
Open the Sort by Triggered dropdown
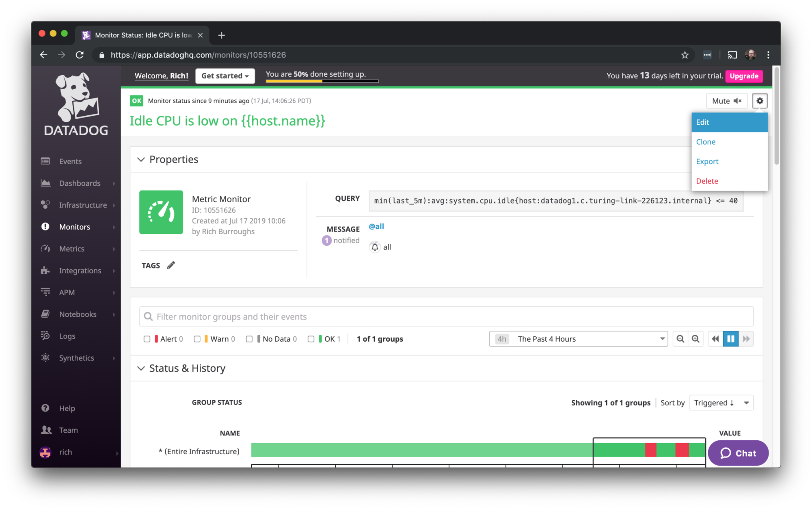click(721, 403)
